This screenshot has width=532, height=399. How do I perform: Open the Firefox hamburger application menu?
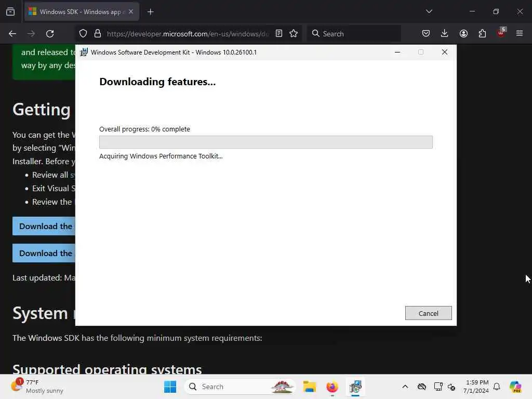point(520,33)
